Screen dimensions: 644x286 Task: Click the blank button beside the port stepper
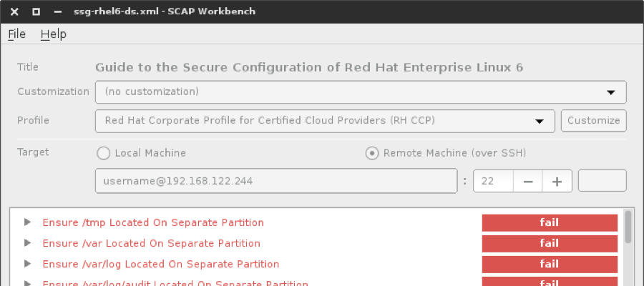[x=602, y=181]
